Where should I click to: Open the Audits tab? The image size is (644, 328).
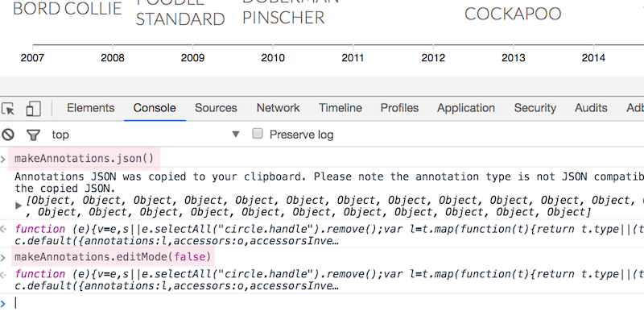coord(591,108)
